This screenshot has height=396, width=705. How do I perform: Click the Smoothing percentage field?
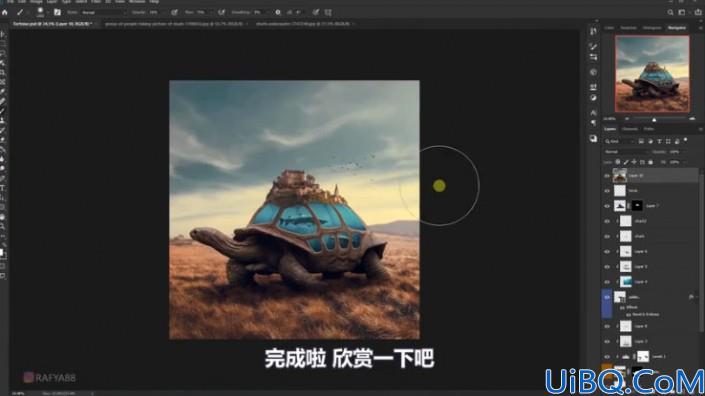(x=259, y=13)
